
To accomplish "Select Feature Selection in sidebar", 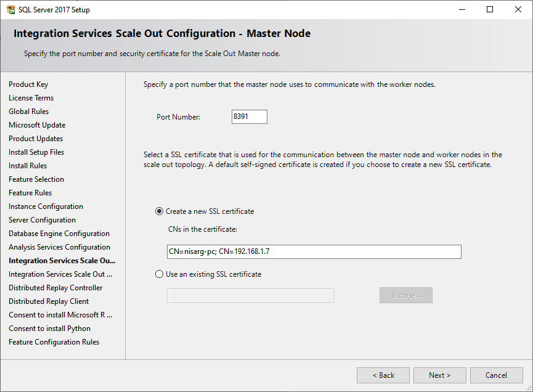I will pos(36,179).
